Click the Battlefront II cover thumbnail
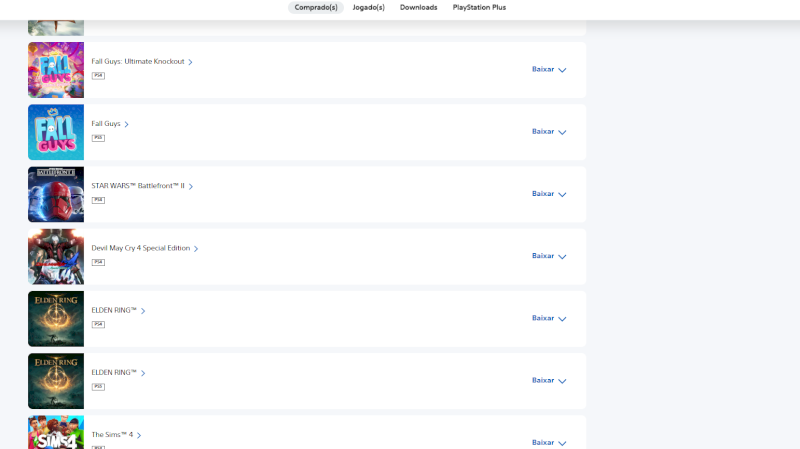Screen dimensions: 800x449 tap(56, 194)
